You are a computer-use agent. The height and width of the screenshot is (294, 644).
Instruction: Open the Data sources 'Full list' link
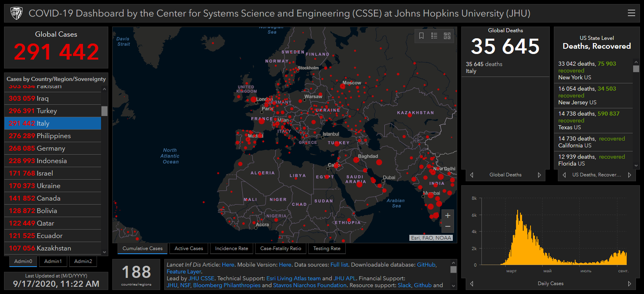click(x=339, y=265)
